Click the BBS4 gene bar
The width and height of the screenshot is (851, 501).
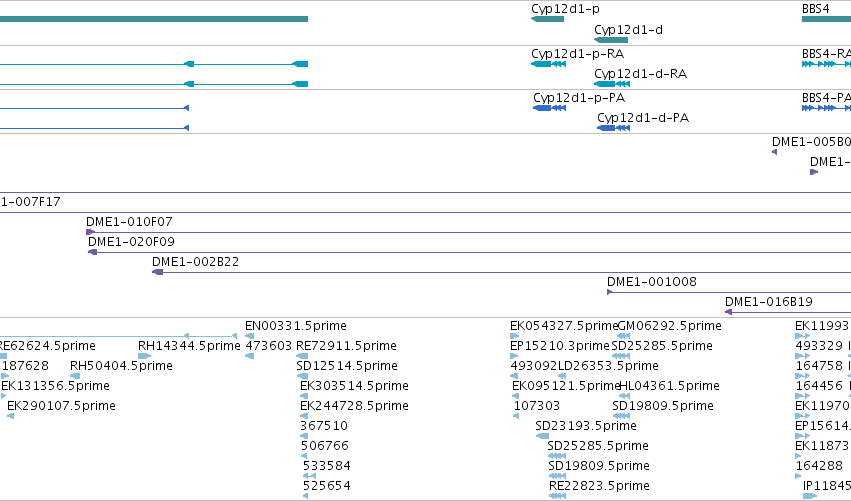click(827, 19)
